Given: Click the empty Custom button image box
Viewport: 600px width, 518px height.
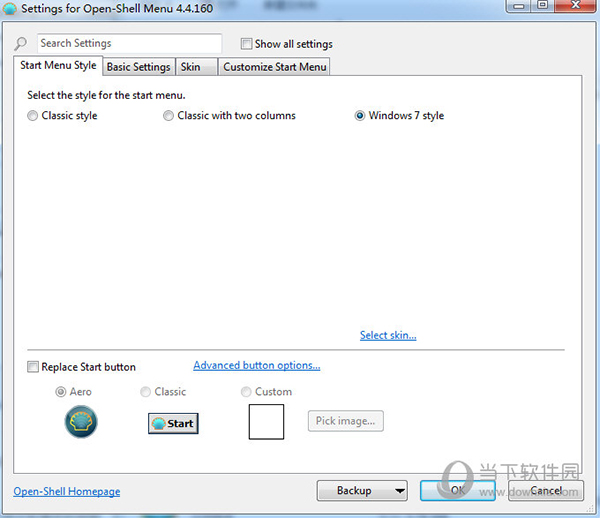Looking at the screenshot, I should pos(266,422).
